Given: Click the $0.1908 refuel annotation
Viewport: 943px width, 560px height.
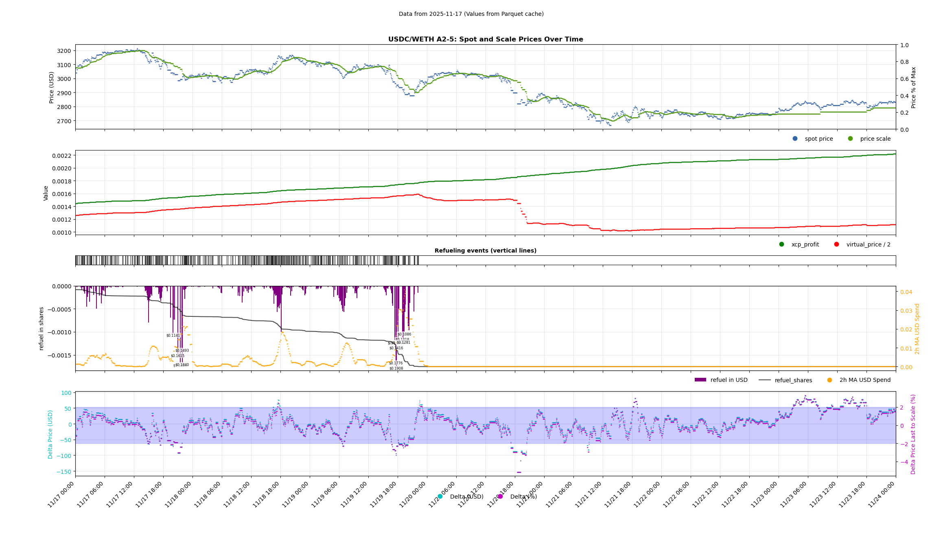Looking at the screenshot, I should point(396,368).
